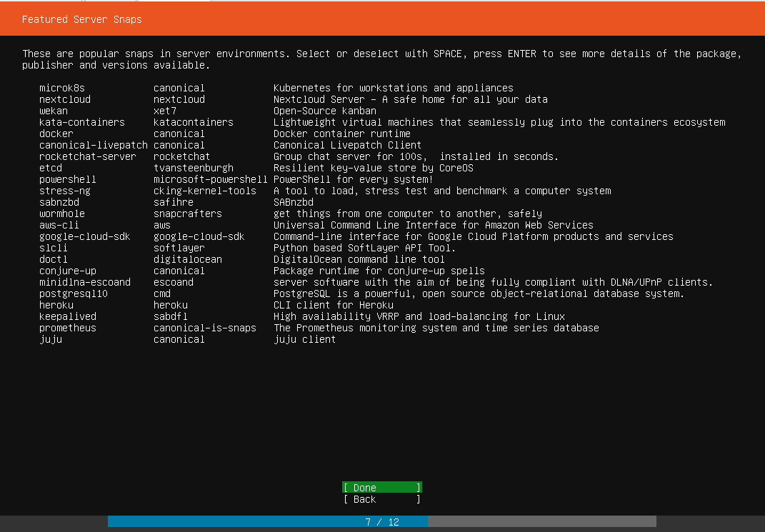
Task: Pick the keepalived snap row
Action: [302, 316]
